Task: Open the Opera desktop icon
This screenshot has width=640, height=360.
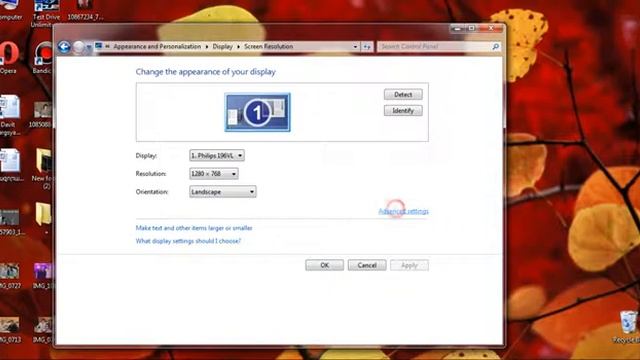Action: click(8, 57)
